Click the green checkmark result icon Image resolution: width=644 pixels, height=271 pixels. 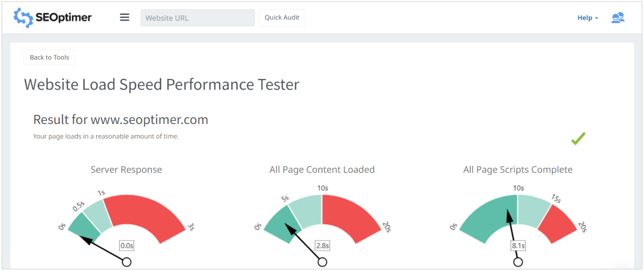pos(578,138)
